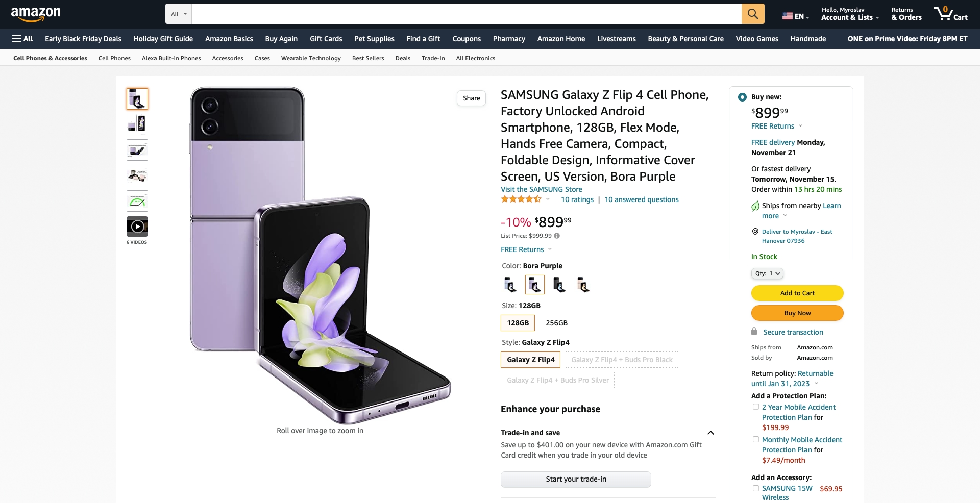Open the quantity dropdown
Image resolution: width=980 pixels, height=503 pixels.
point(767,273)
